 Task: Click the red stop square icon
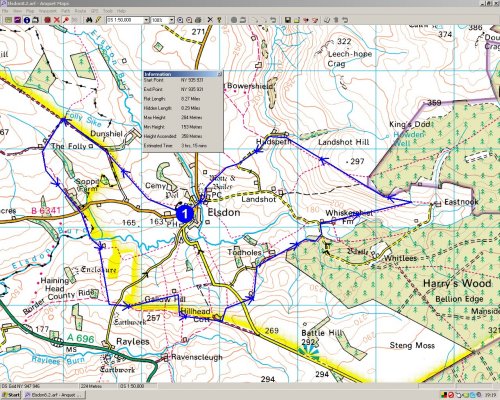pos(47,20)
